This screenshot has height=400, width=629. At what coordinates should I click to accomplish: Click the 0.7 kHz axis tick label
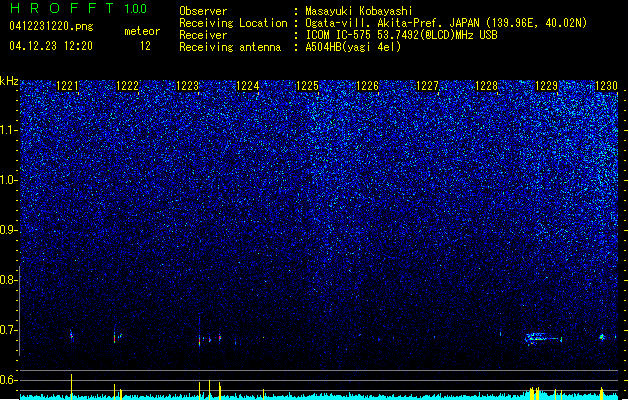pos(7,330)
